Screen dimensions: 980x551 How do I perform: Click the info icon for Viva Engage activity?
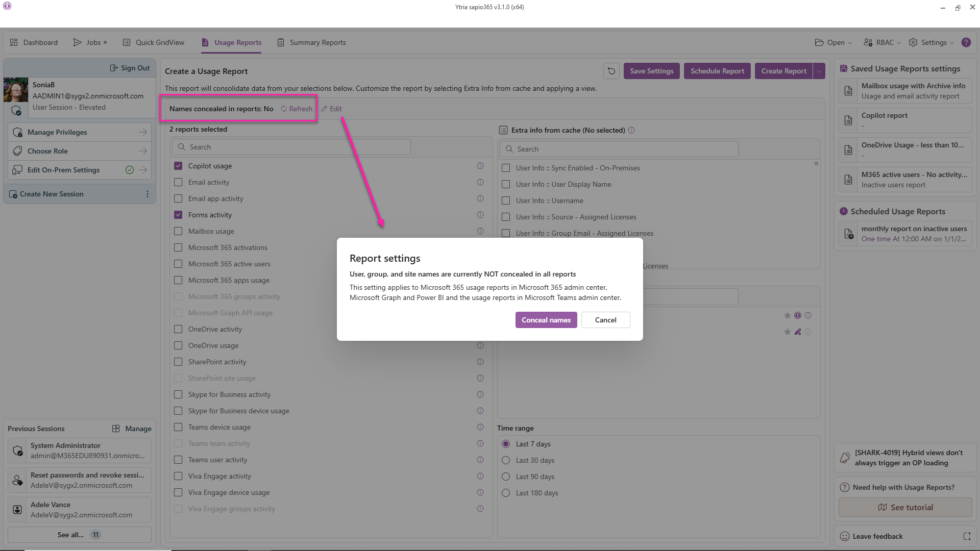480,476
